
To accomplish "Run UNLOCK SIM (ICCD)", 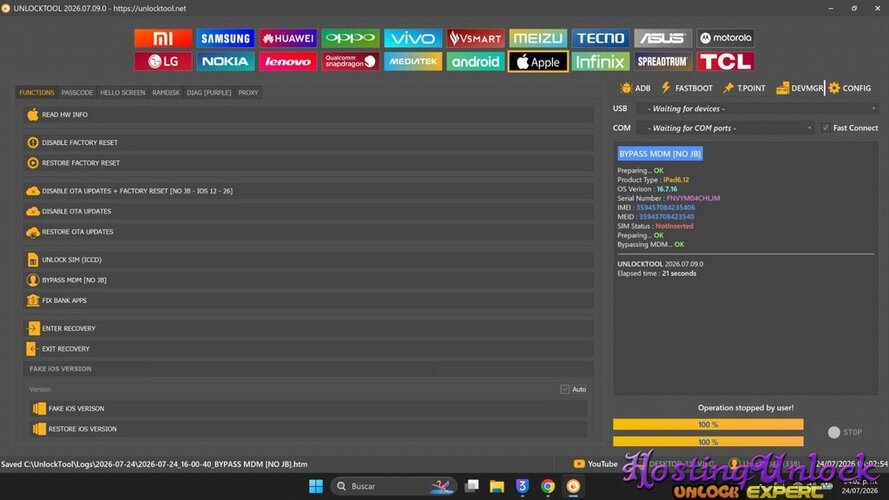I will [x=308, y=260].
